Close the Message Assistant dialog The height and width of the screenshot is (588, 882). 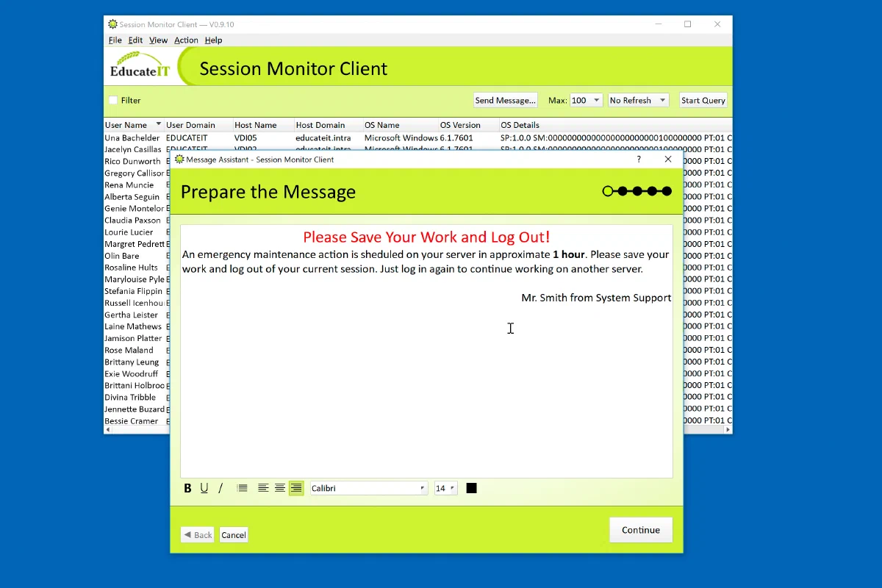(668, 159)
